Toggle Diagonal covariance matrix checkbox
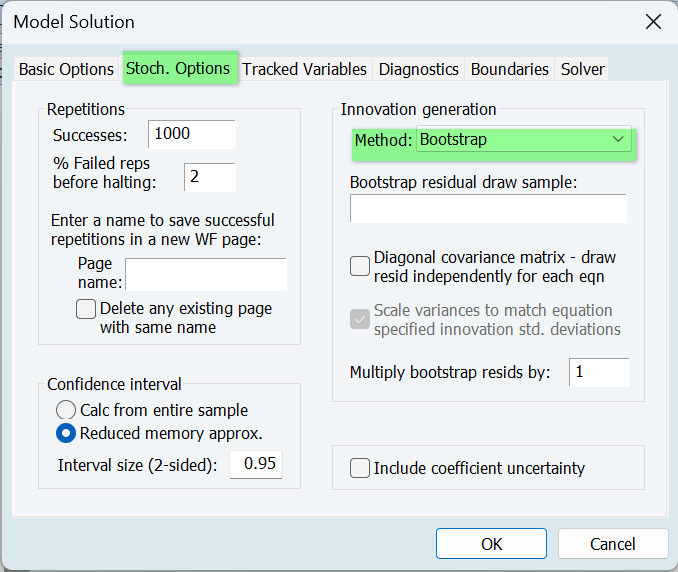678x572 pixels. (x=360, y=266)
